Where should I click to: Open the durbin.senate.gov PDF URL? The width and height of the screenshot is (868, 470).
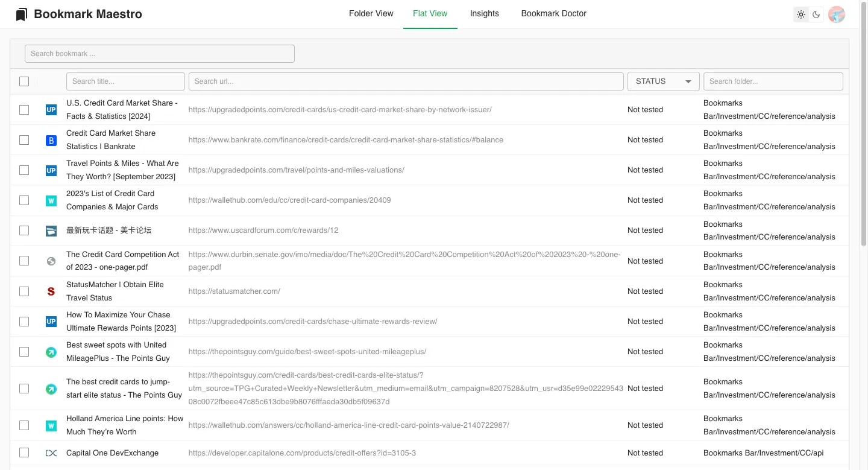click(x=404, y=261)
